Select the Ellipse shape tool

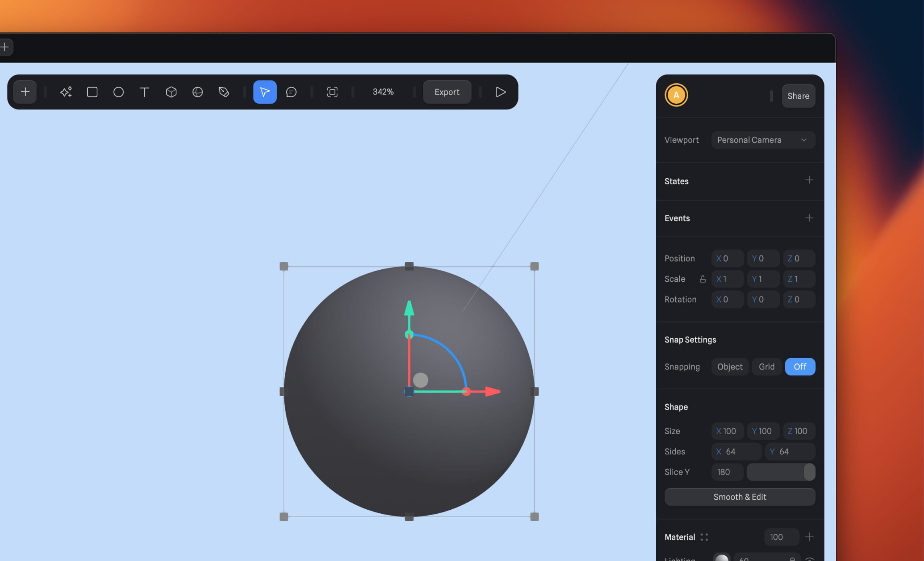point(118,92)
